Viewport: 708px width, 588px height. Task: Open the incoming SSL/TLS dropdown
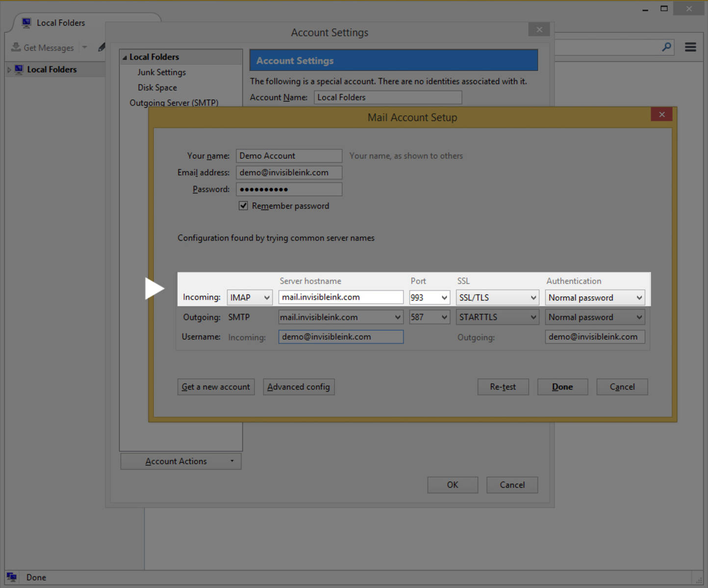(x=497, y=297)
